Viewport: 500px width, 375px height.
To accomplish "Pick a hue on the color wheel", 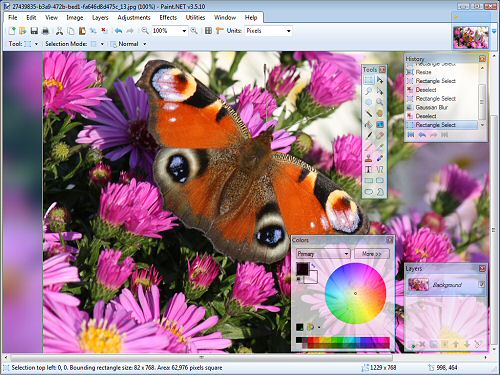I will pyautogui.click(x=355, y=293).
